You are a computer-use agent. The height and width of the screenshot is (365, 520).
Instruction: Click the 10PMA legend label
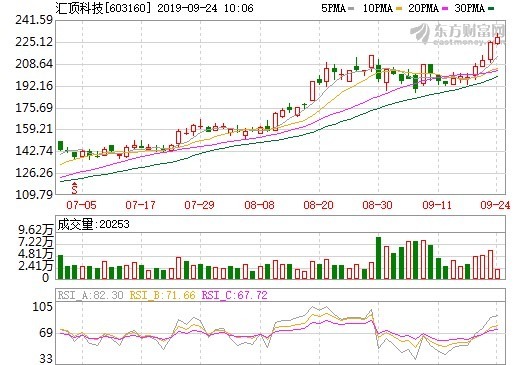tap(377, 8)
